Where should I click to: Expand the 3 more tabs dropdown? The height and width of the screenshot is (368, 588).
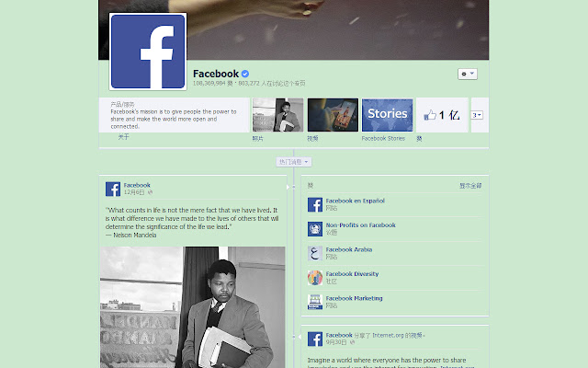[x=477, y=115]
